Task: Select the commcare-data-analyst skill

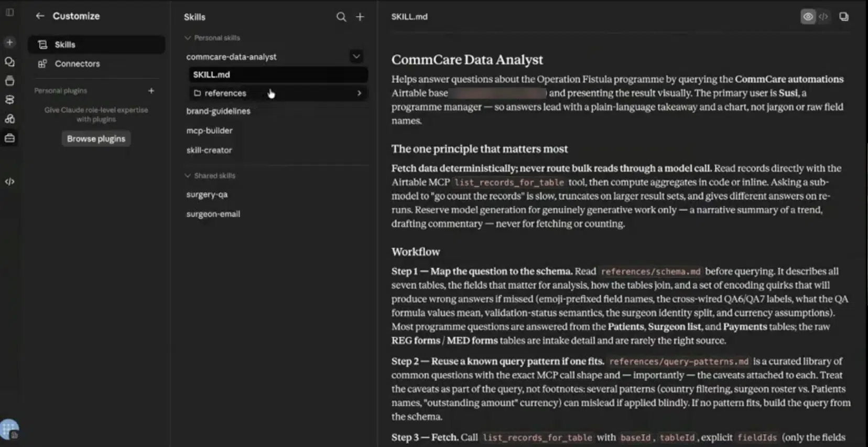Action: pos(231,57)
